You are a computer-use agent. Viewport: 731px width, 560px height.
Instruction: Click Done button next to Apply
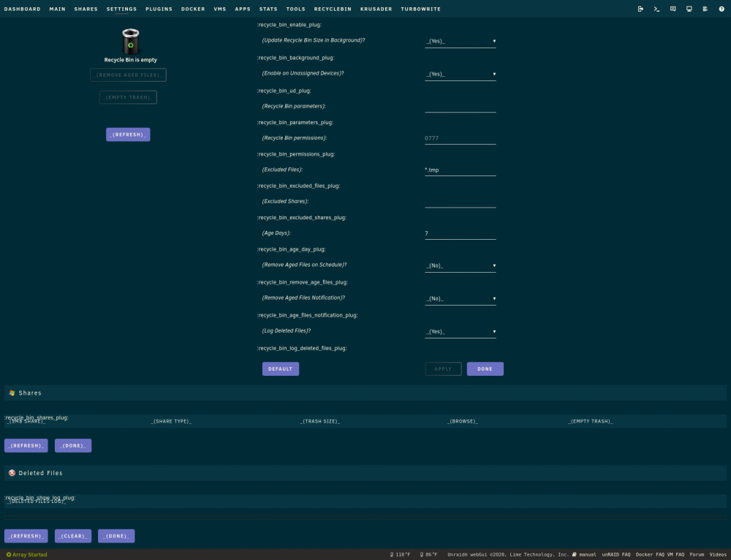coord(485,369)
